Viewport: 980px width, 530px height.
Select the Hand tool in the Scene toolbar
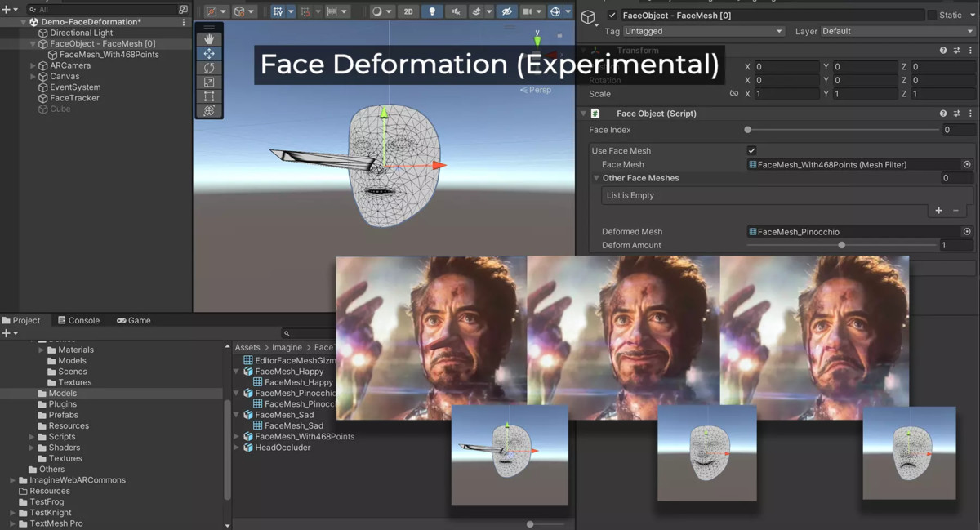209,39
